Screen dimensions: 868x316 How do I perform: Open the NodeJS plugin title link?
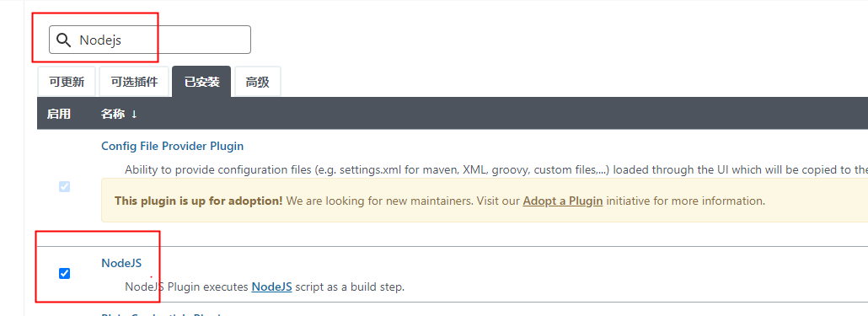[121, 264]
